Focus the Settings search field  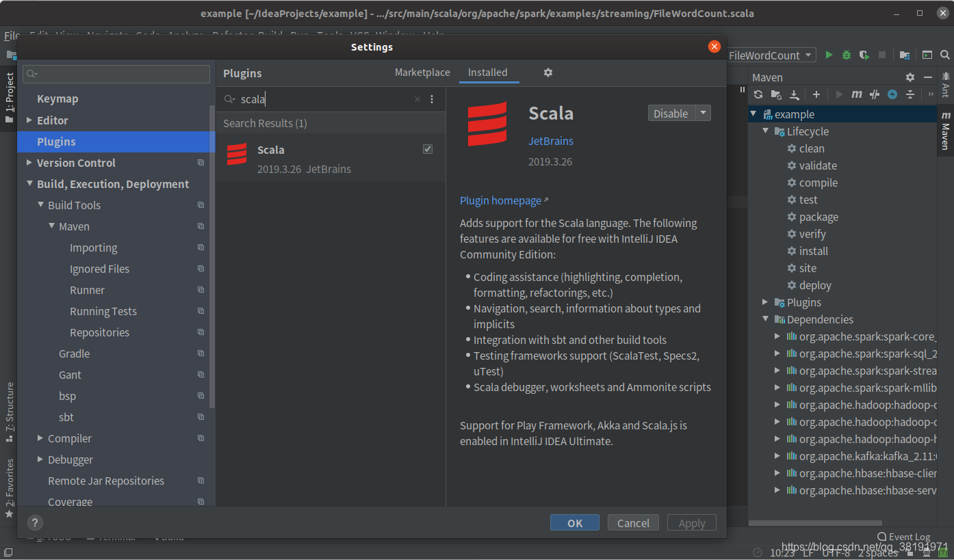pos(116,74)
